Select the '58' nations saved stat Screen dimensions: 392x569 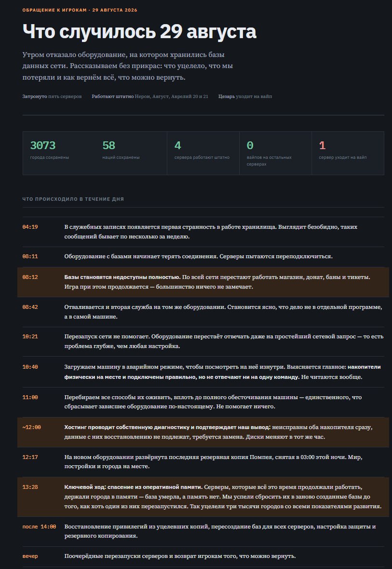(109, 146)
